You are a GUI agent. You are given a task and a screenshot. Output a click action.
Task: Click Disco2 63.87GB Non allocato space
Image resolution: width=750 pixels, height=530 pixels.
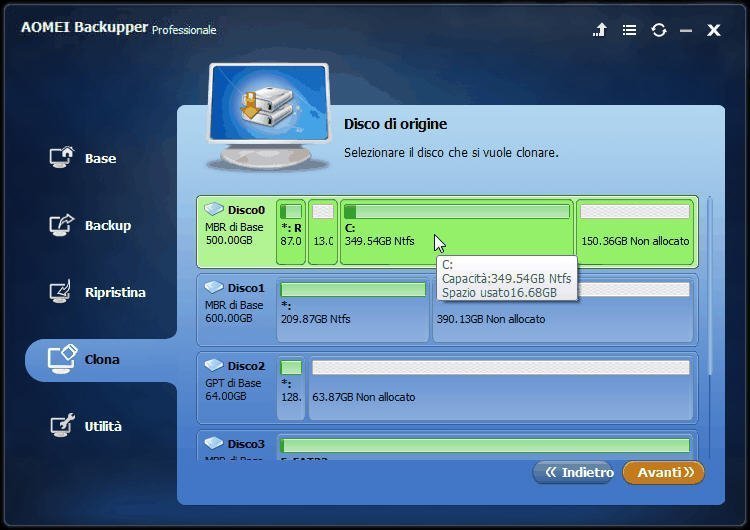point(501,388)
